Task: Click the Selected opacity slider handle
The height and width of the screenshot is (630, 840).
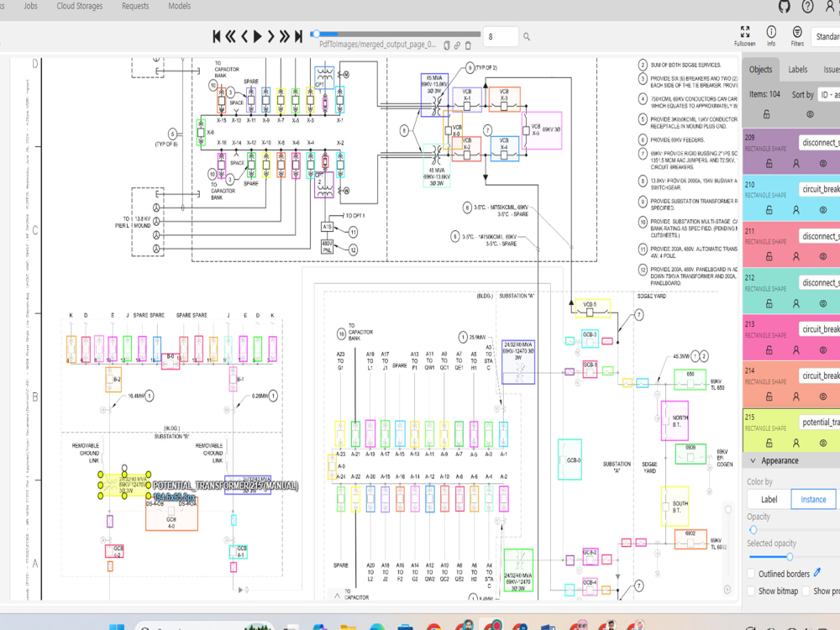Action: tap(790, 557)
